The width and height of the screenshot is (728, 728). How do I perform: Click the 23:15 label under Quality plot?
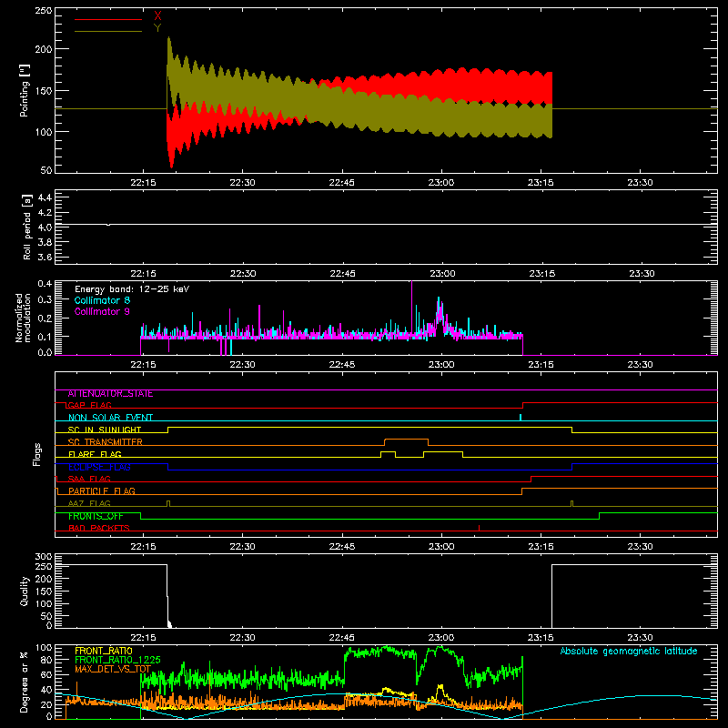point(541,638)
